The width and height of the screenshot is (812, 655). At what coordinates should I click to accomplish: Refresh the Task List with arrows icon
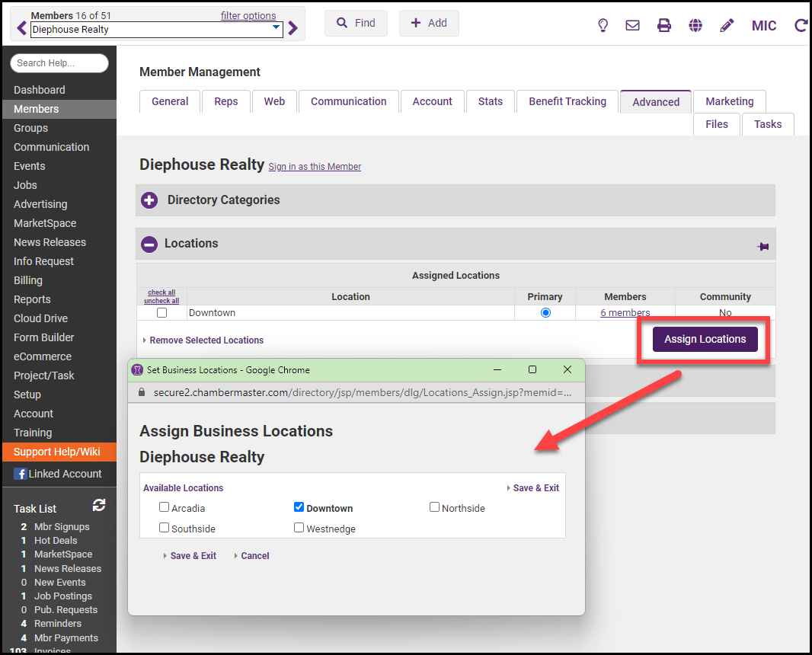pyautogui.click(x=99, y=505)
